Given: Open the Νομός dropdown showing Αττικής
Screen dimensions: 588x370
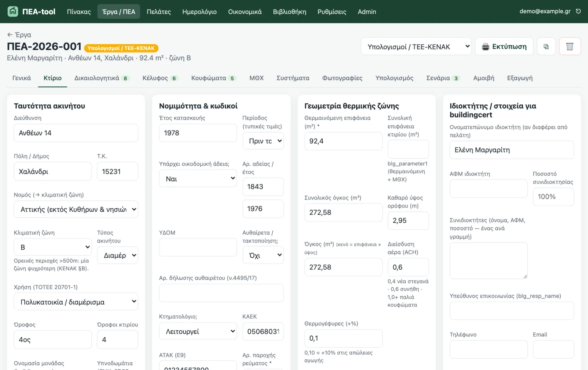Looking at the screenshot, I should point(76,209).
